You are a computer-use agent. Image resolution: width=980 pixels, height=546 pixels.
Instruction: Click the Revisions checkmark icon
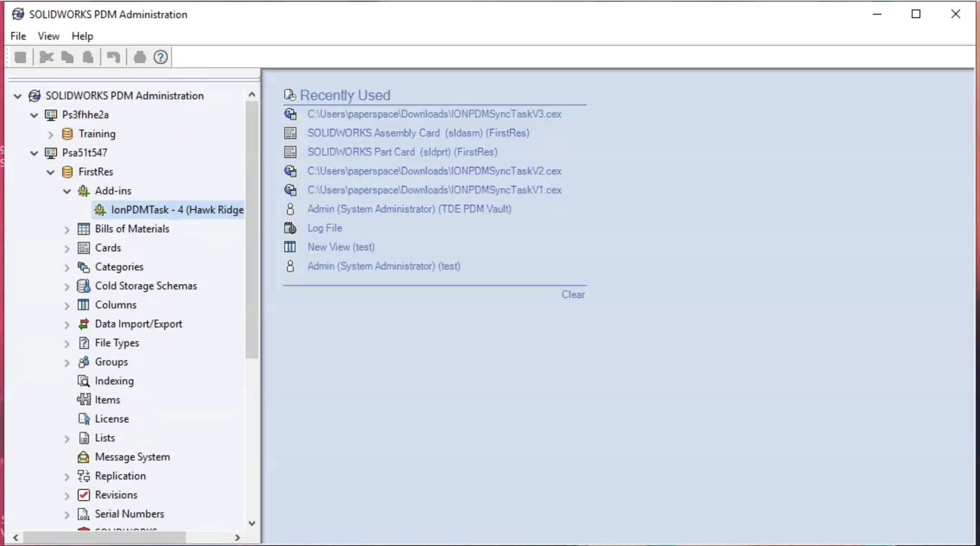coord(84,495)
